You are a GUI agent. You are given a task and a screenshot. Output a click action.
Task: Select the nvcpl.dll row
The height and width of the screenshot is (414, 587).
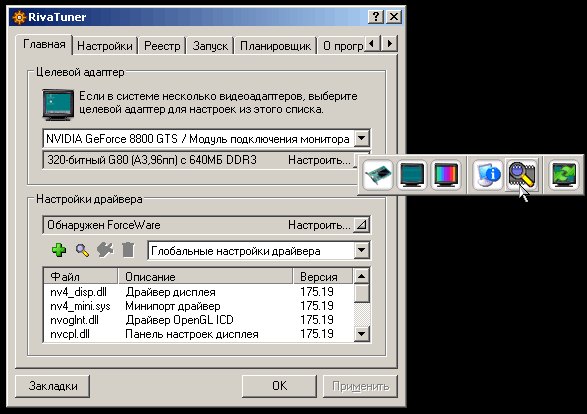tap(198, 334)
